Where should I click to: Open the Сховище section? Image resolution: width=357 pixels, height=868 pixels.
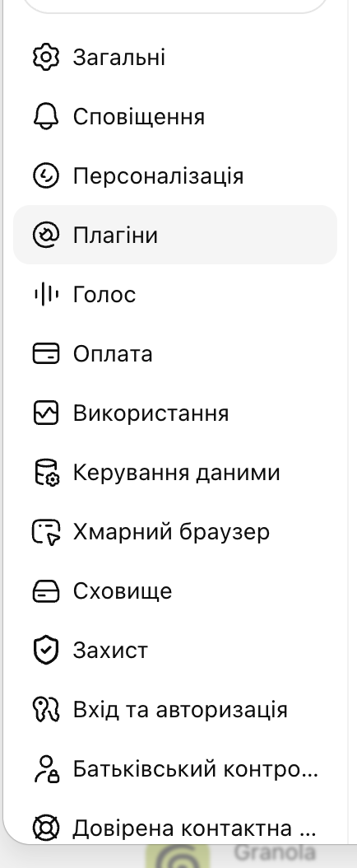click(x=175, y=591)
